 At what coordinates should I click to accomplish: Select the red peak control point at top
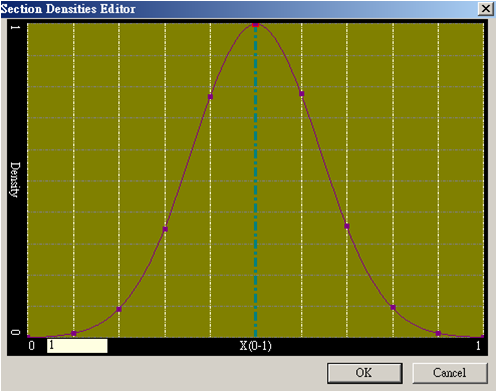pos(256,25)
